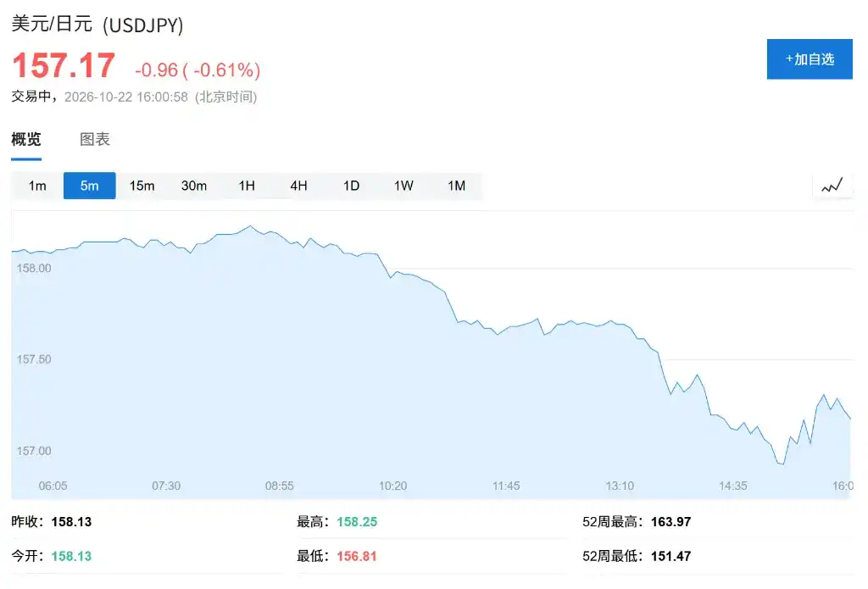This screenshot has height=589, width=868.
Task: Pick the 4H interval
Action: 298,186
